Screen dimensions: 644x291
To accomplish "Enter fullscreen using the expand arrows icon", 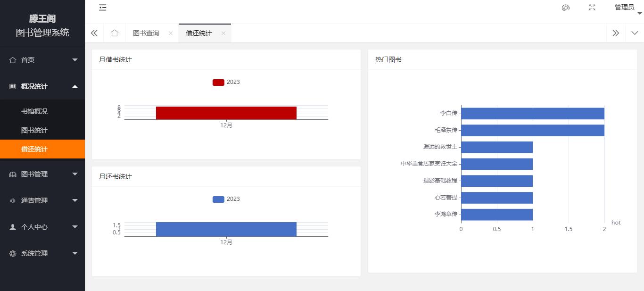I will (592, 8).
